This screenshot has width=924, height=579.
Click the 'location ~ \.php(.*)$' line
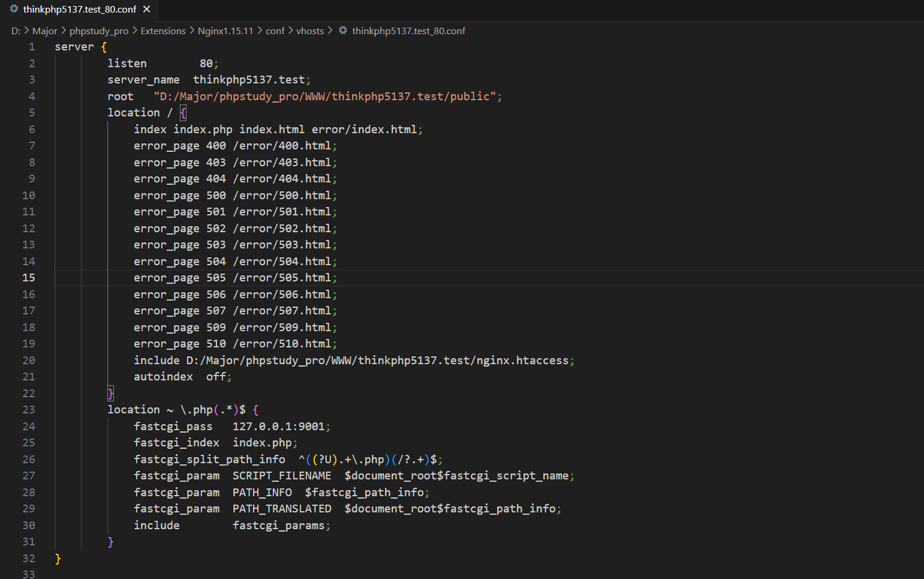(x=183, y=410)
